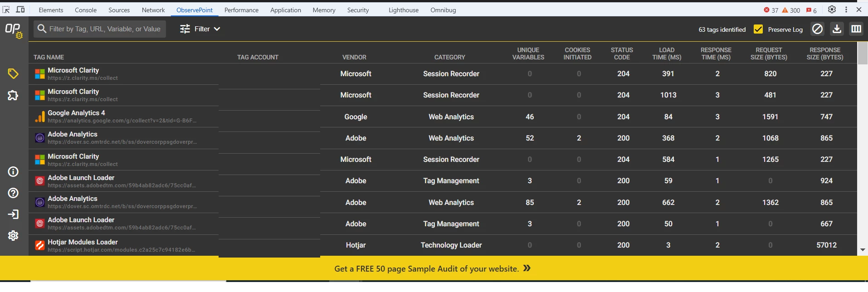Screen dimensions: 868x292
Task: Sort by the VENDOR column header
Action: pos(354,57)
